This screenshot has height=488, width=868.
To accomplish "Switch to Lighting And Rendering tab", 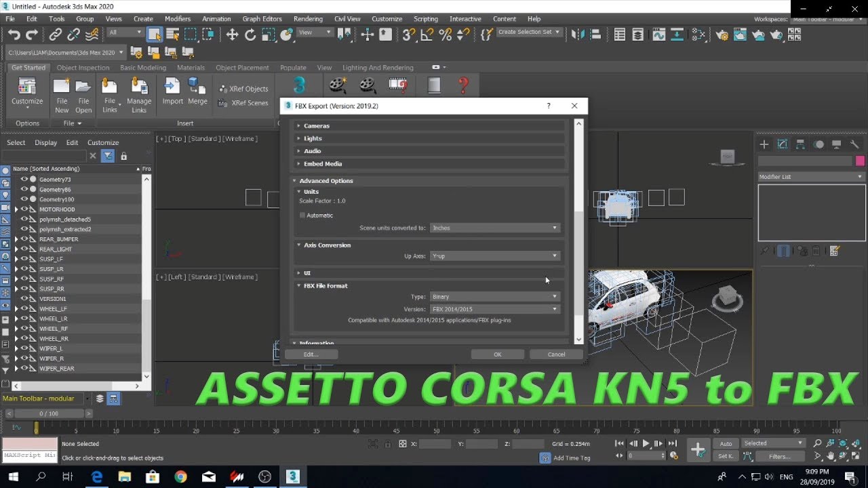I will point(378,68).
